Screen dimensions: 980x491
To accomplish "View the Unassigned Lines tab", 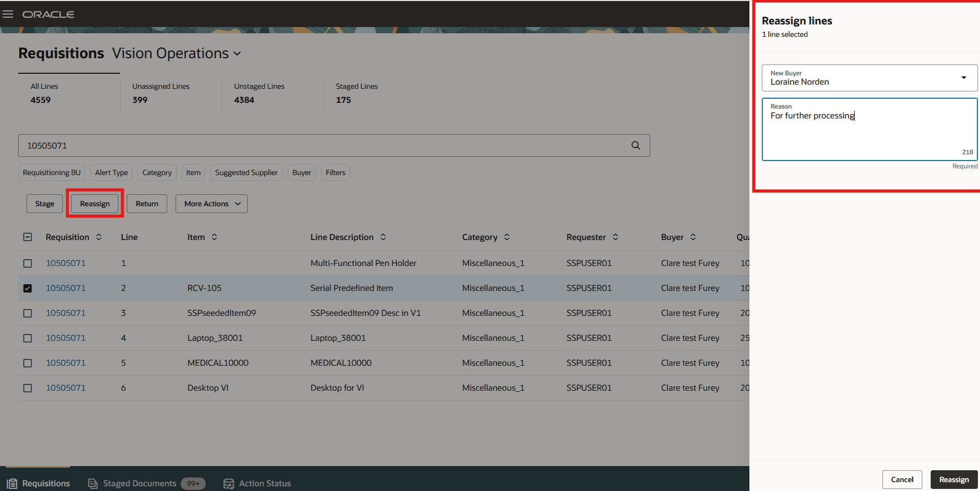I will tap(160, 94).
